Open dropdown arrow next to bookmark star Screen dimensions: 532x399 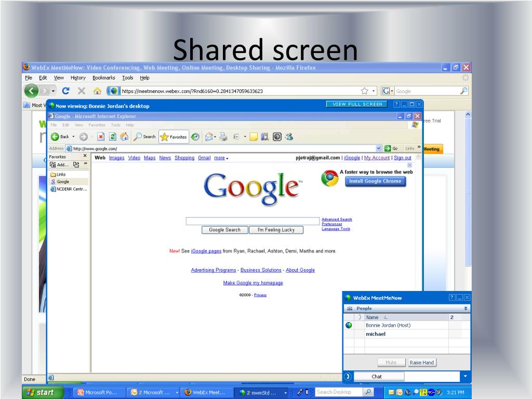click(374, 91)
